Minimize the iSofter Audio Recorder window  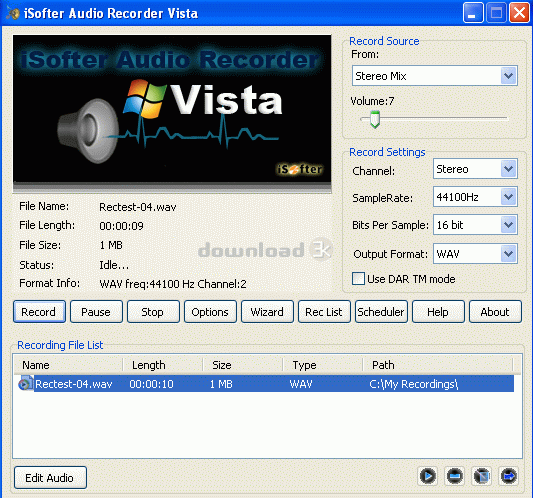click(473, 13)
